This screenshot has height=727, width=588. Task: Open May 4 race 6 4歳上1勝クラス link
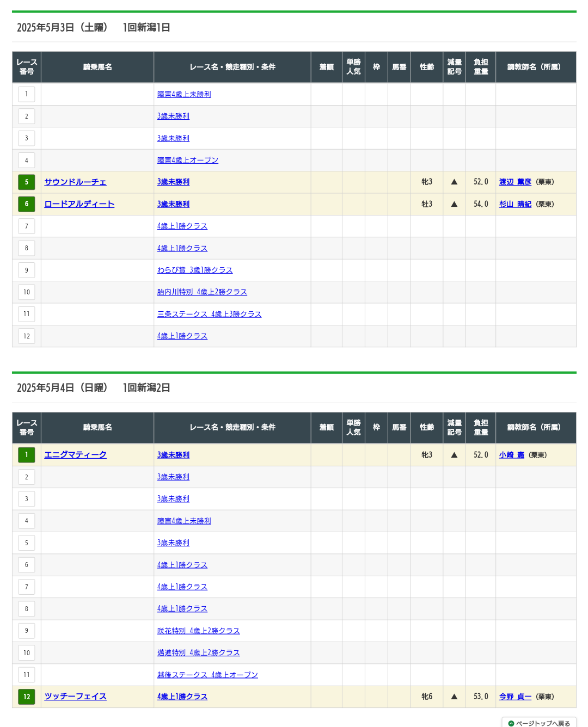[182, 565]
